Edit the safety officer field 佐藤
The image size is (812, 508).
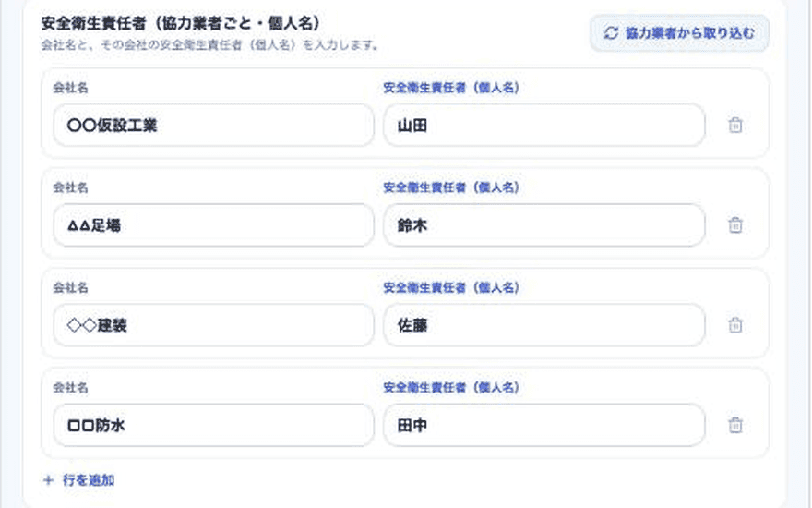(x=543, y=325)
